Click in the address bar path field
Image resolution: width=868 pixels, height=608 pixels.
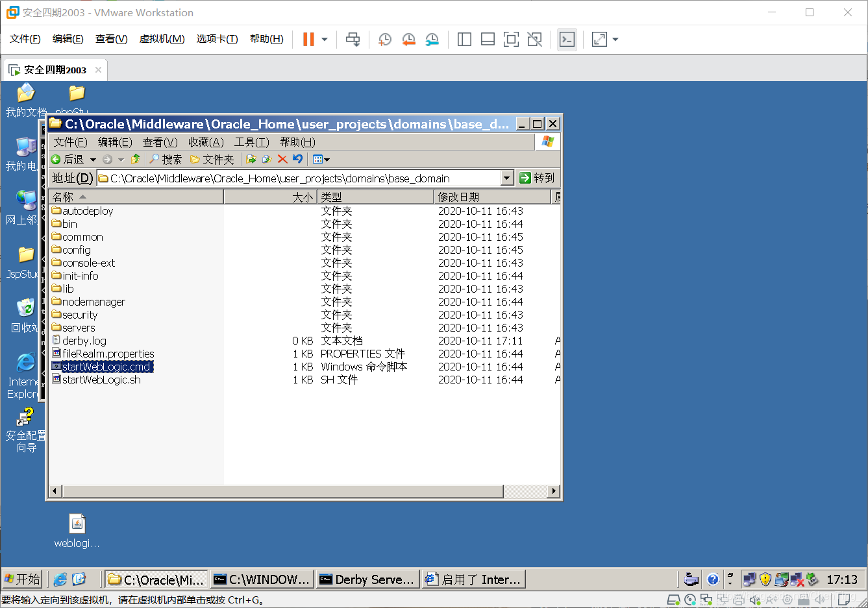click(299, 178)
